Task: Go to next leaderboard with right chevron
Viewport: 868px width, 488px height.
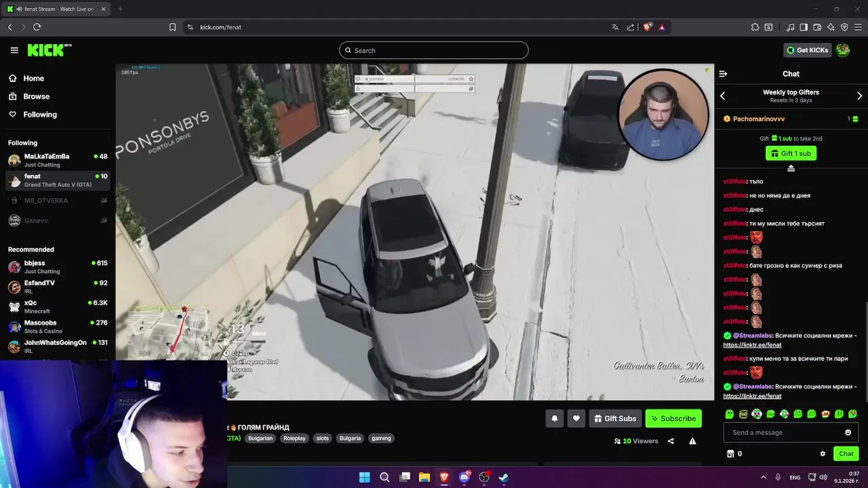Action: click(x=859, y=96)
